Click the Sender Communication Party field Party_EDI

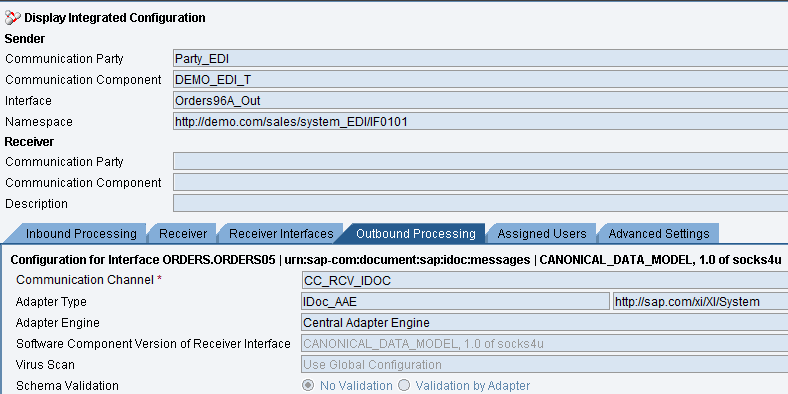(480, 59)
